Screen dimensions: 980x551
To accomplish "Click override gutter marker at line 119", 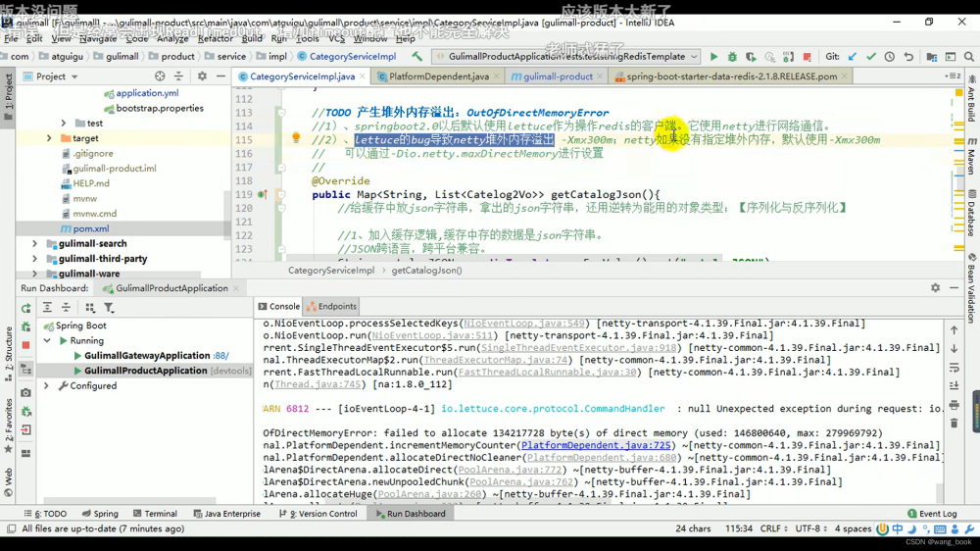I will coord(263,194).
